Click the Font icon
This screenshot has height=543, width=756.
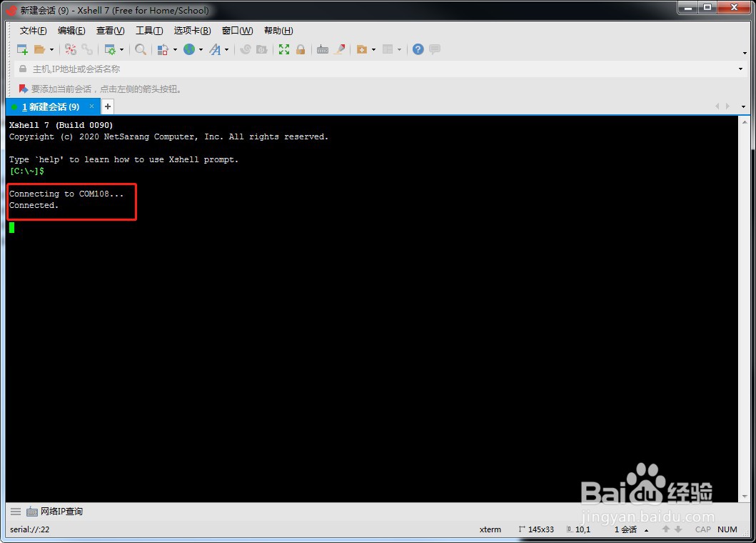215,49
